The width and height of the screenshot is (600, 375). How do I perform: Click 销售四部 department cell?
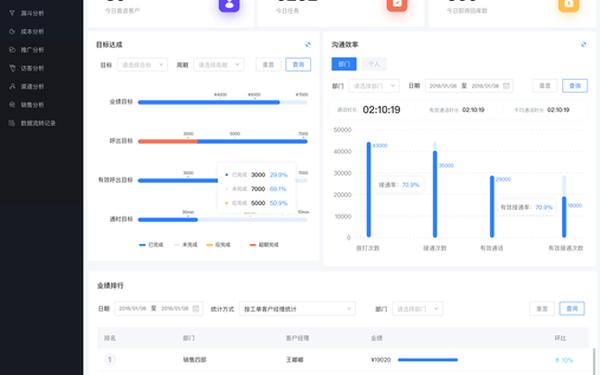[194, 360]
